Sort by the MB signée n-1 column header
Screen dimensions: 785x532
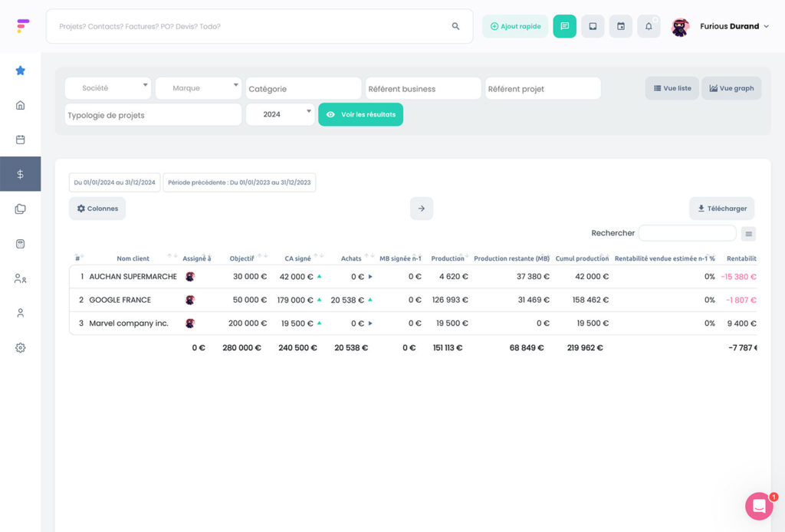point(400,258)
